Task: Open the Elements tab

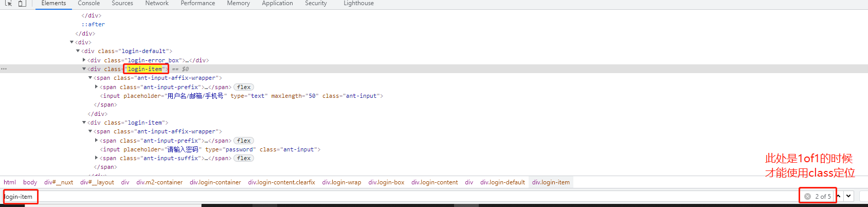Action: pos(53,4)
